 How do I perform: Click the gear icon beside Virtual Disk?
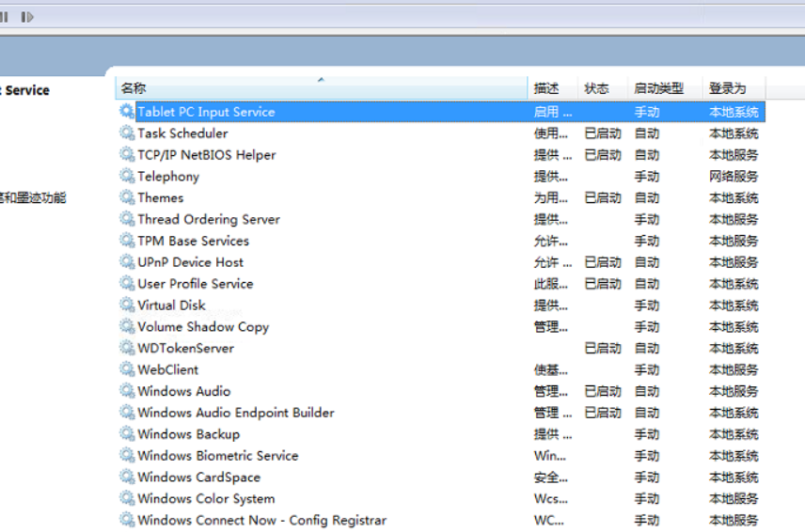coord(127,305)
